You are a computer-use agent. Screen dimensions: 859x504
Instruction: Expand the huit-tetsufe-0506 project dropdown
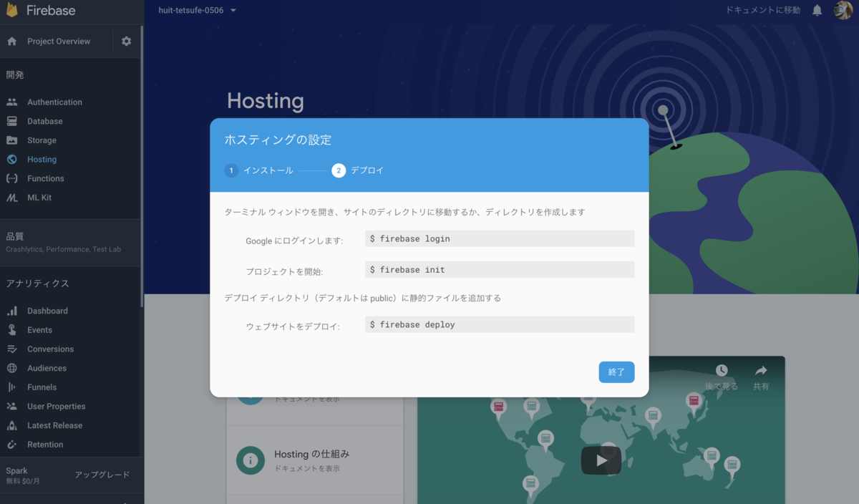198,10
